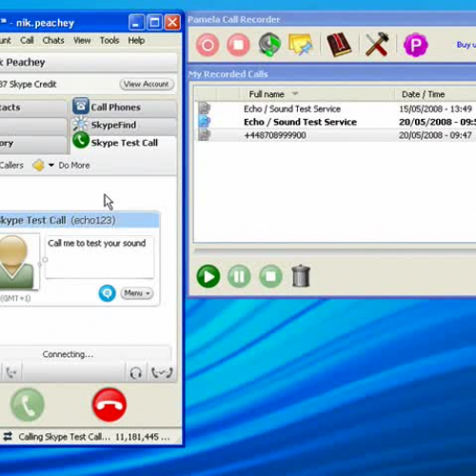Image resolution: width=476 pixels, height=476 pixels.
Task: Play the selected recorded call
Action: coord(208,276)
